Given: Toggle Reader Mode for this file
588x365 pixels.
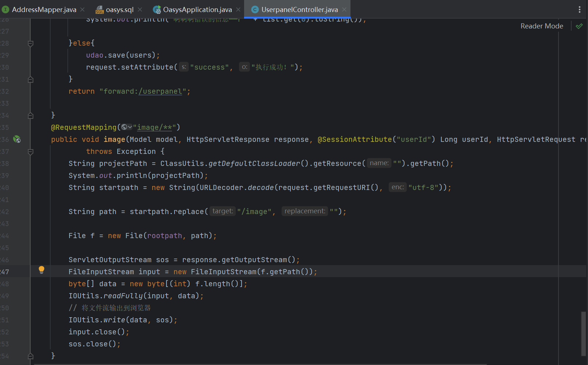Looking at the screenshot, I should tap(541, 26).
